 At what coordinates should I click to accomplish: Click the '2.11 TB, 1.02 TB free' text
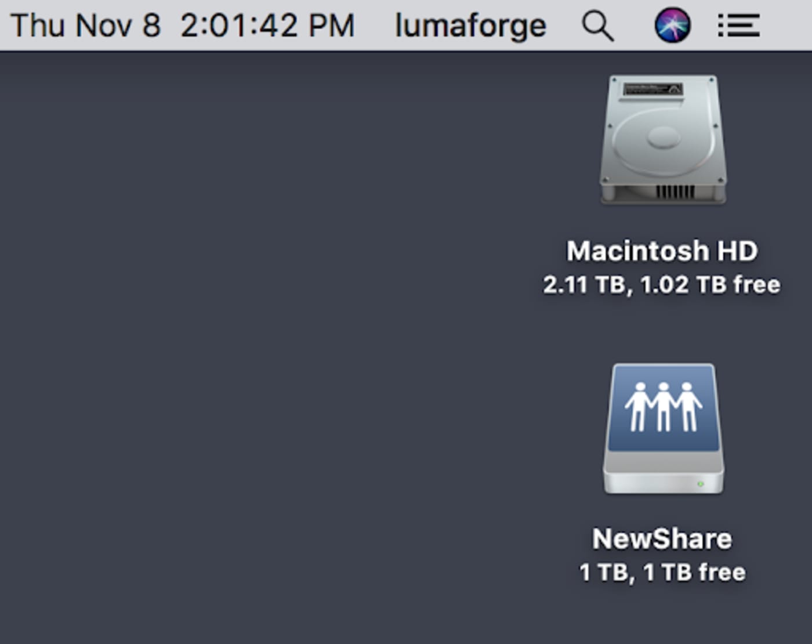point(662,285)
